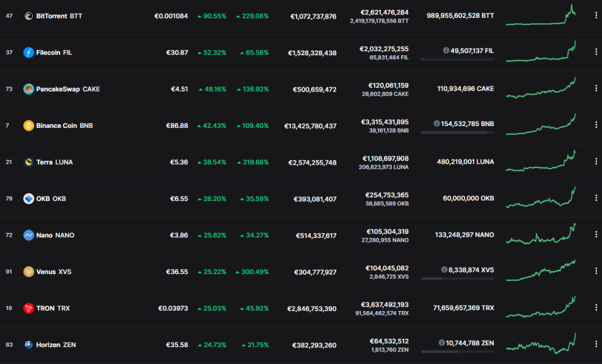Open the Filecoin FIL coin page
Image resolution: width=602 pixels, height=364 pixels.
(x=54, y=52)
